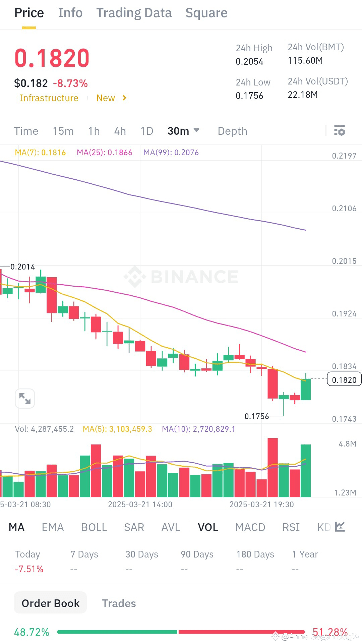
Task: Open the Square tab
Action: 206,12
